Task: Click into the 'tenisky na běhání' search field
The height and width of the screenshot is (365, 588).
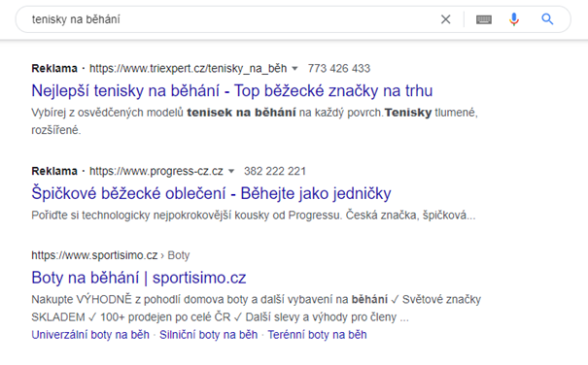Action: [x=232, y=19]
